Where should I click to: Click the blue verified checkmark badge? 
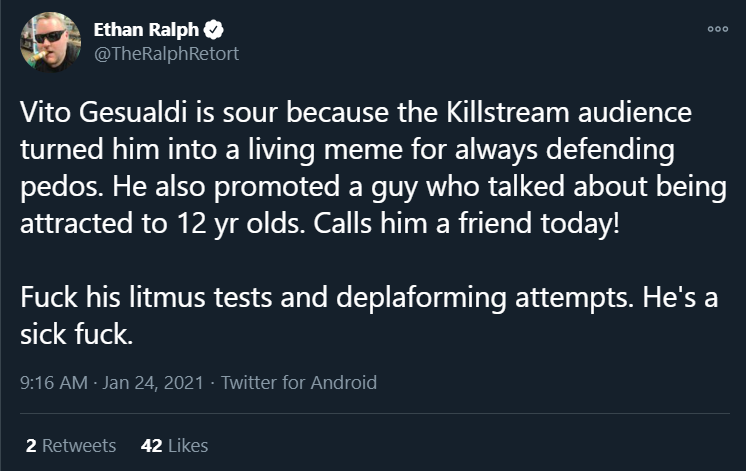214,30
